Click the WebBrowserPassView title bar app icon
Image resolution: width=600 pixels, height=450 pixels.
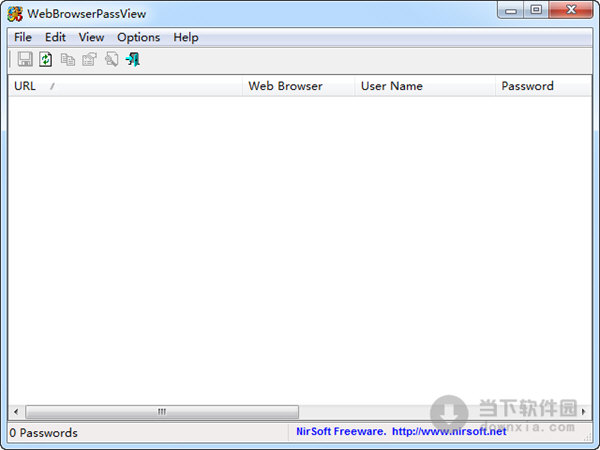coord(15,14)
